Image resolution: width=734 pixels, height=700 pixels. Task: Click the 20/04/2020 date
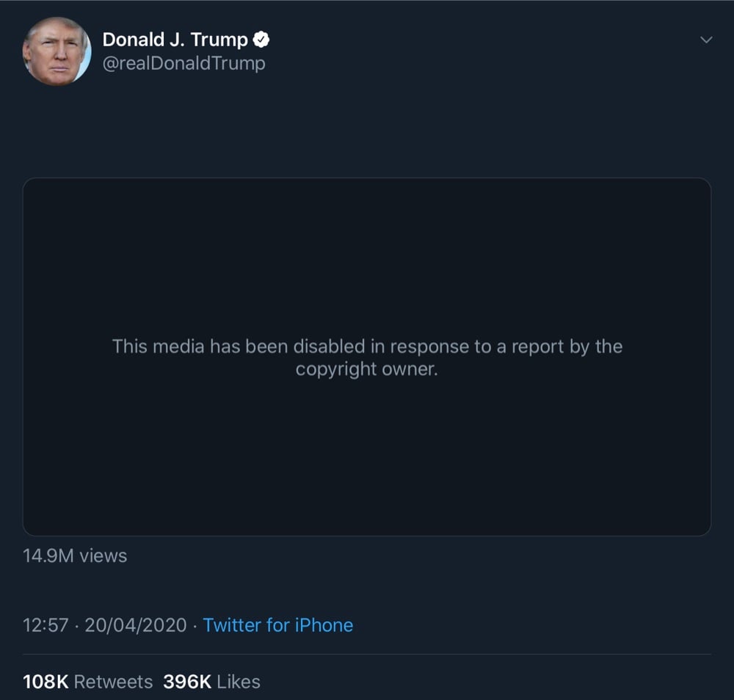pos(136,625)
